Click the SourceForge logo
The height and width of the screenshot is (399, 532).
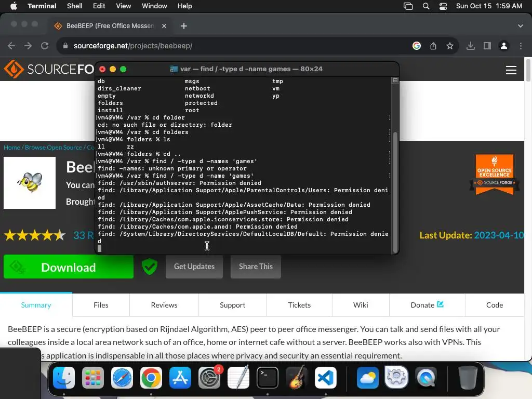[49, 69]
